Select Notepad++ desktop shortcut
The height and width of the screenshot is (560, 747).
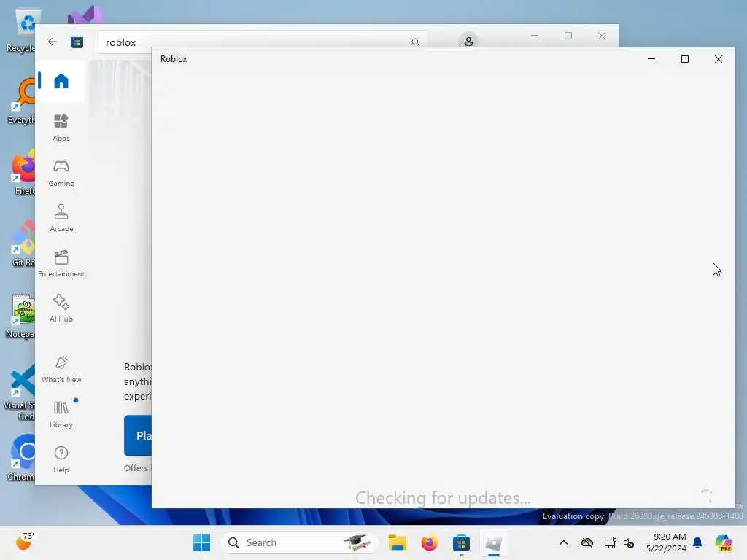20,316
